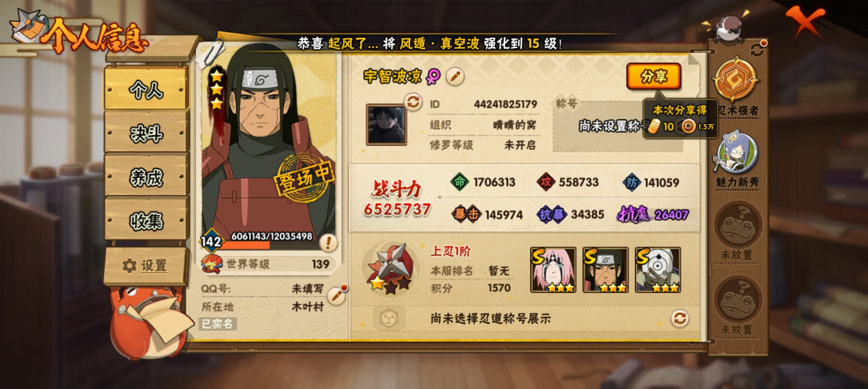Click the refresh icon on the avatar portrait
This screenshot has height=389, width=868.
413,102
